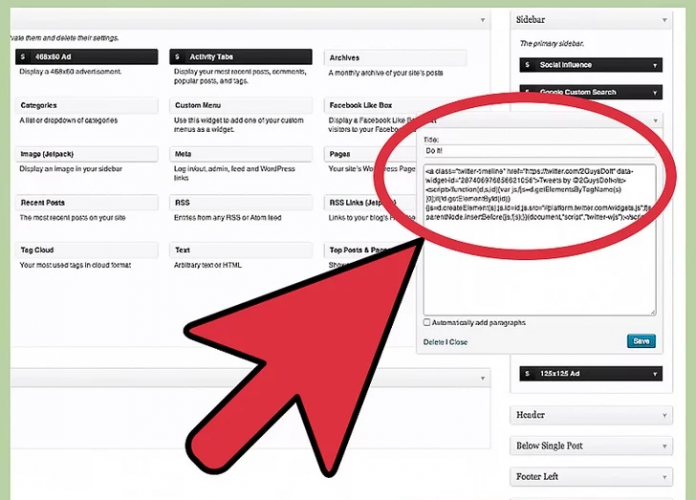Viewport: 696px width, 500px height.
Task: Expand the 125x125 Ad widget arrow
Action: click(x=654, y=375)
